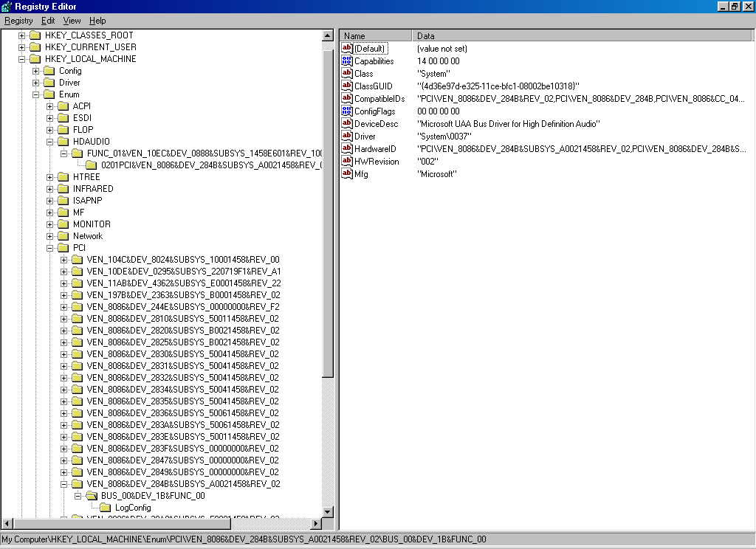Collapse the HKEY_LOCAL_MACHINE key
The height and width of the screenshot is (549, 756).
tap(21, 59)
